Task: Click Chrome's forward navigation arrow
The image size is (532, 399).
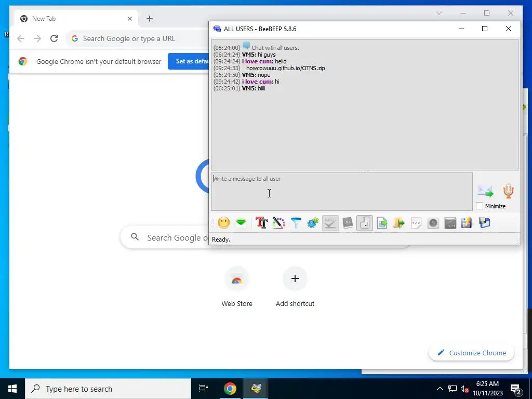Action: [x=37, y=38]
